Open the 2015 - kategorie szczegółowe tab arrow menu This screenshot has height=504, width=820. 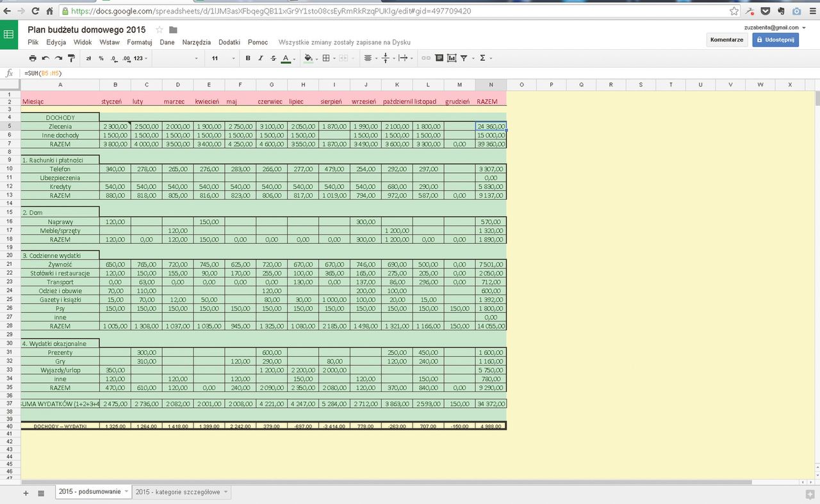(x=226, y=492)
